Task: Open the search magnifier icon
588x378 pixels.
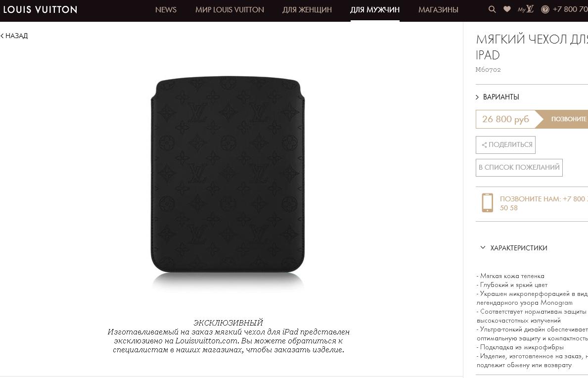Action: [492, 9]
